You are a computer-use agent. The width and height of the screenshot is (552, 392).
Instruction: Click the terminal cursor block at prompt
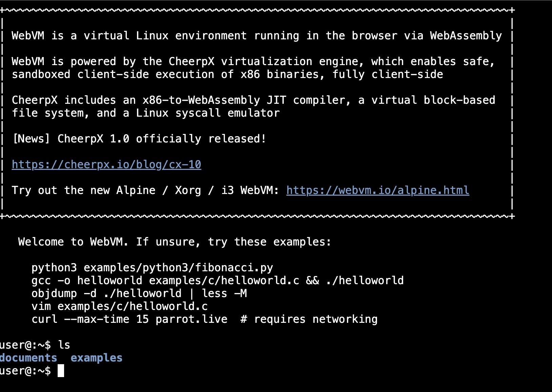point(61,371)
